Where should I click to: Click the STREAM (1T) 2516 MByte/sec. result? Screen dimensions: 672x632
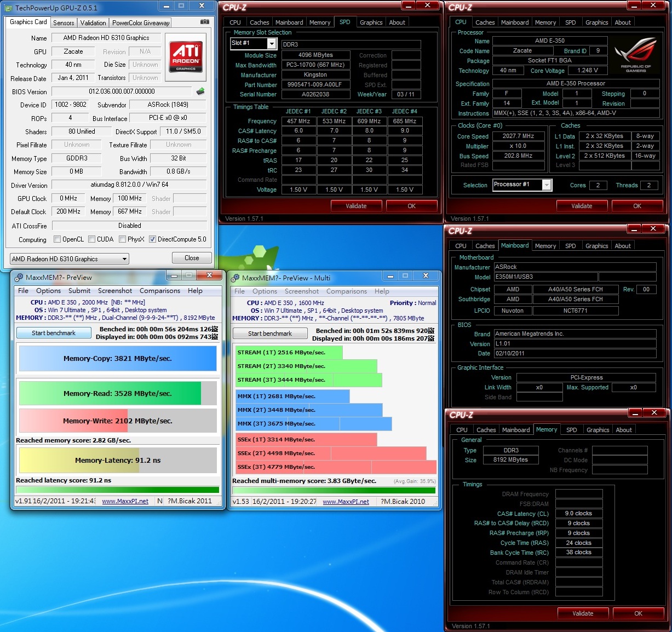[x=289, y=352]
